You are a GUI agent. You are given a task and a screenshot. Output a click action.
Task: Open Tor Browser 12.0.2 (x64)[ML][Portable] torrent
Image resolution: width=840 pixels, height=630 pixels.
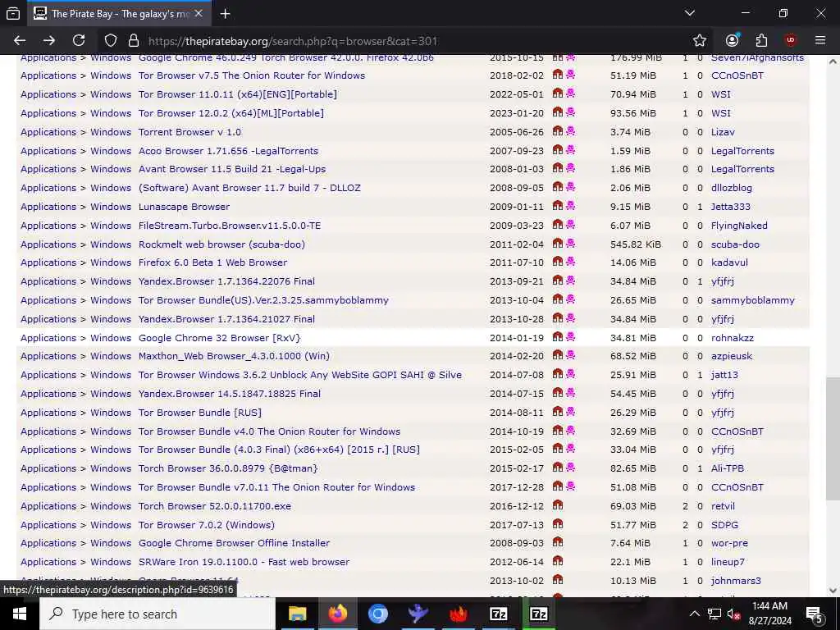(x=231, y=113)
